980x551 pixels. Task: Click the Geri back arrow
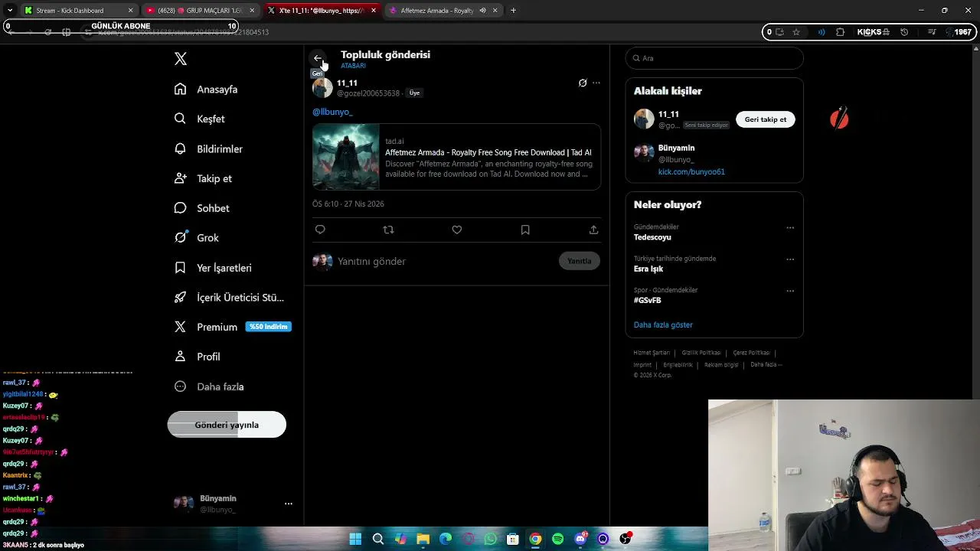click(318, 58)
